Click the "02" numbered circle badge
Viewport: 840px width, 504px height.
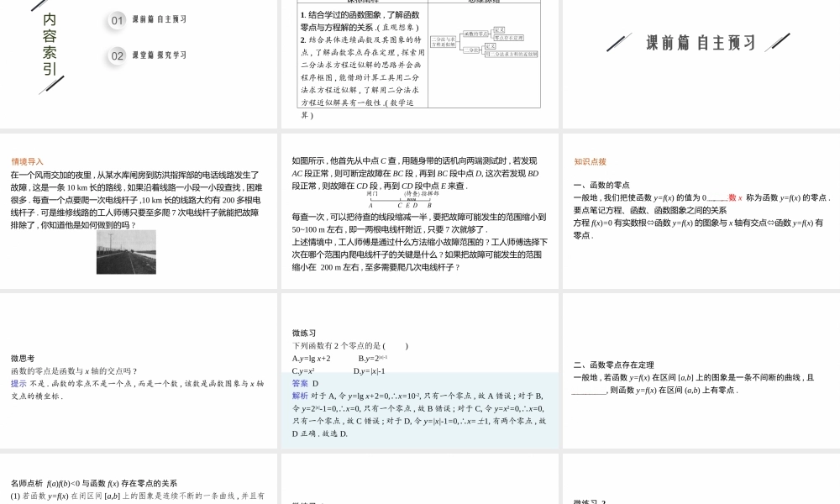(116, 55)
